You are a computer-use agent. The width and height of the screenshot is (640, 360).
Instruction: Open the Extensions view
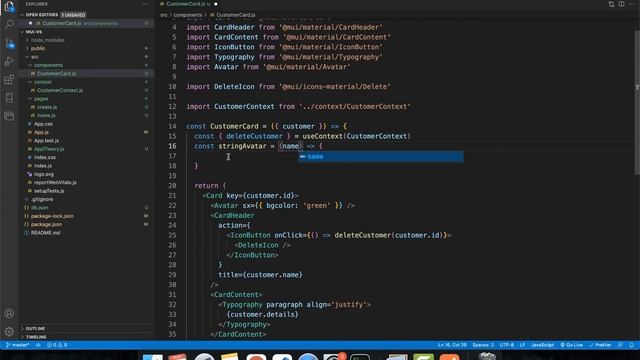point(9,80)
